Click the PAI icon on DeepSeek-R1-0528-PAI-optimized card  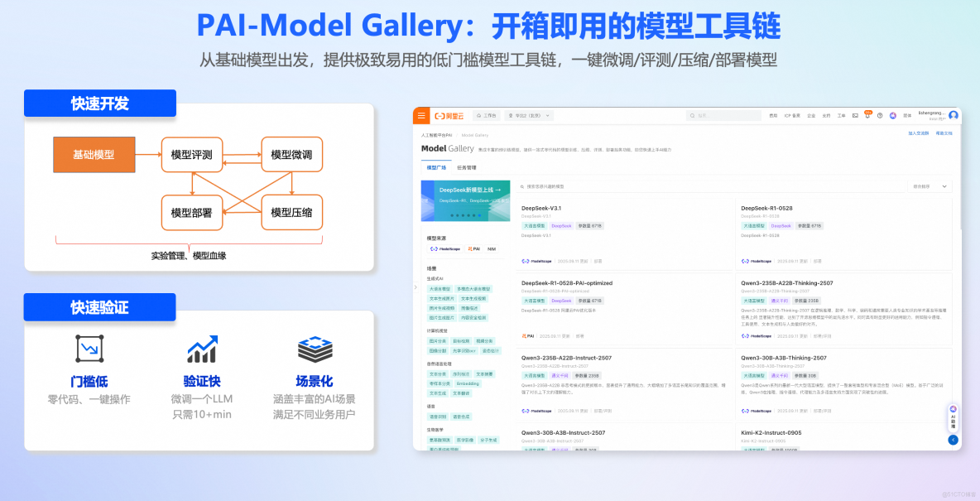(525, 336)
